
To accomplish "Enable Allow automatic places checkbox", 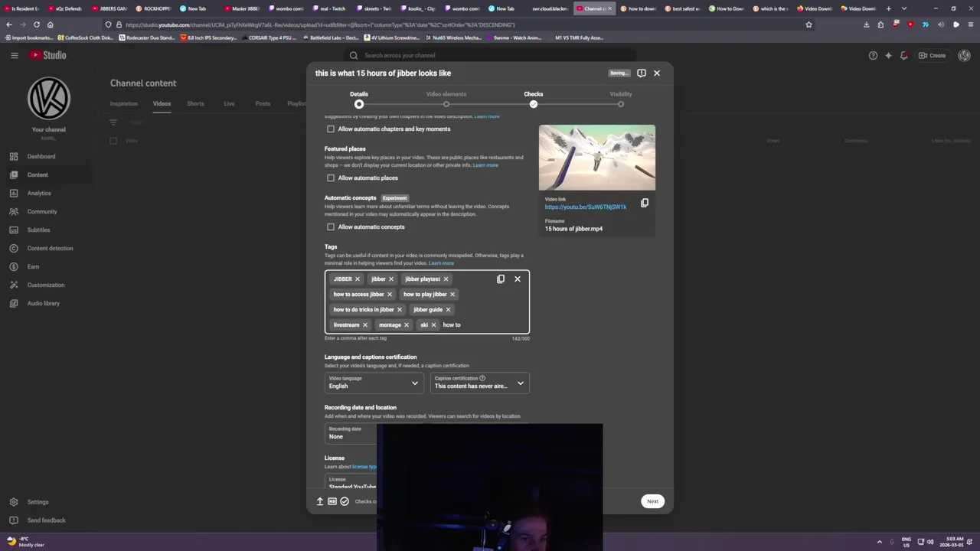I will (x=331, y=178).
